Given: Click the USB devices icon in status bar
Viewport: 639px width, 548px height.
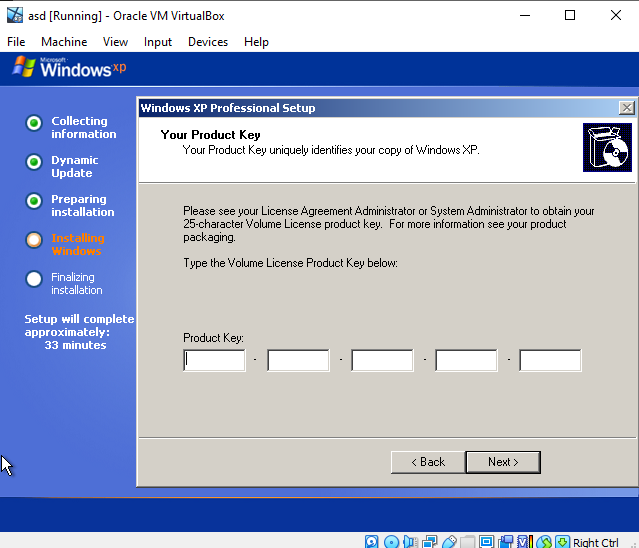Looking at the screenshot, I should tap(448, 541).
